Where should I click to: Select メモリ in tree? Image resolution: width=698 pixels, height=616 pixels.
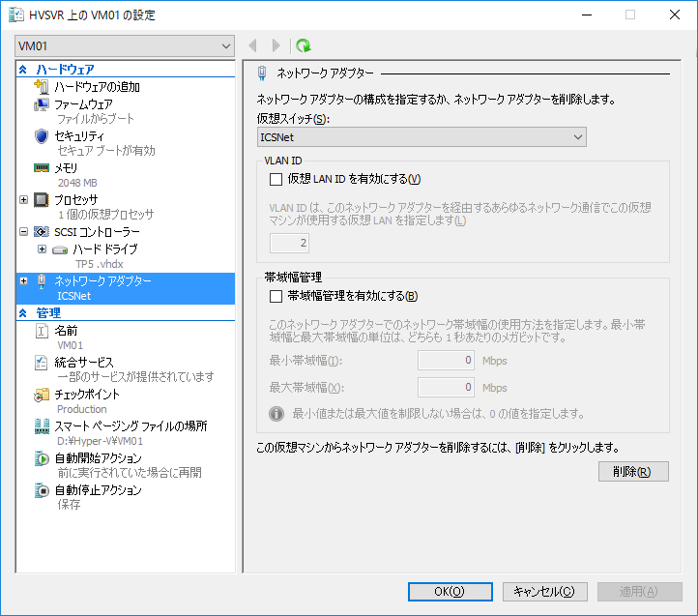(66, 168)
